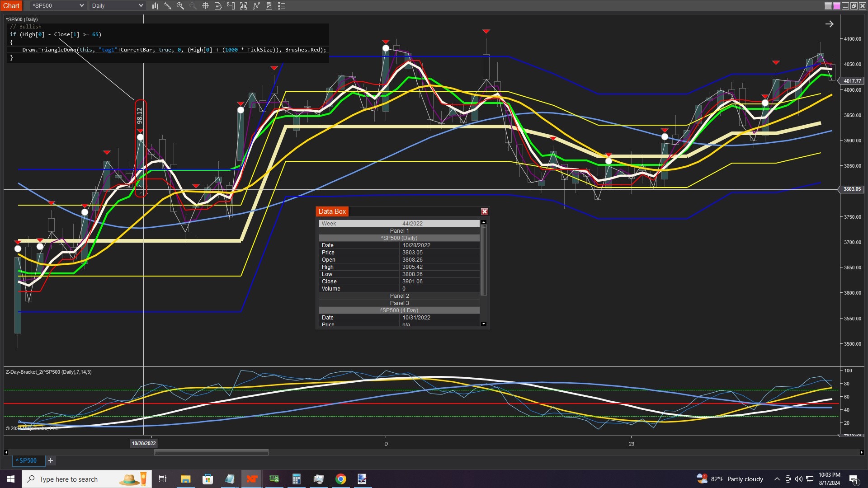The image size is (868, 488).
Task: Click the Chart menu button
Action: (11, 6)
